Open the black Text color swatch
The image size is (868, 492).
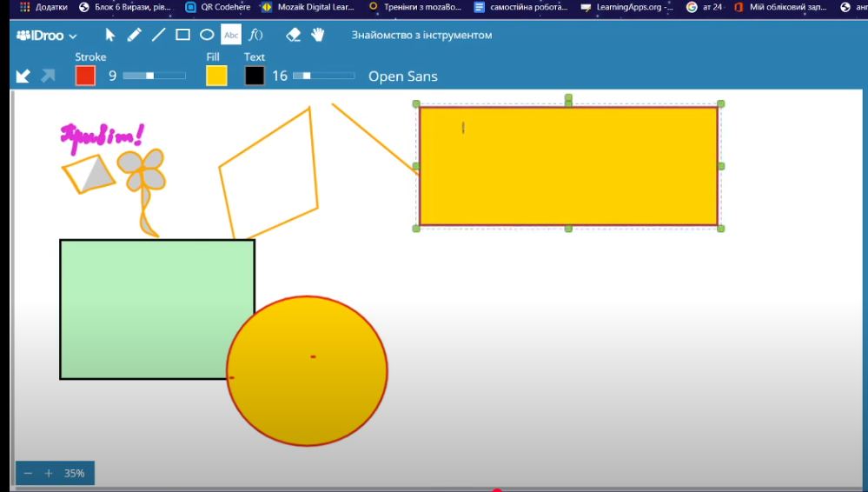(x=255, y=76)
